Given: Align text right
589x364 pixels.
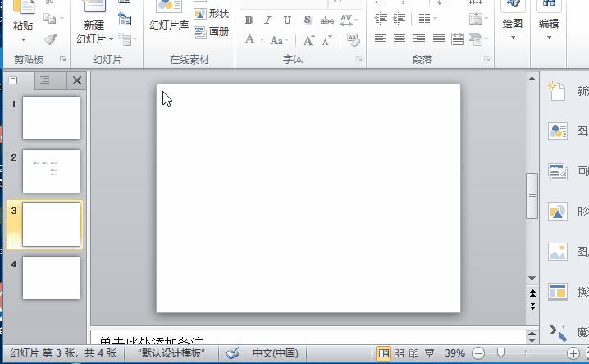Looking at the screenshot, I should tap(419, 39).
